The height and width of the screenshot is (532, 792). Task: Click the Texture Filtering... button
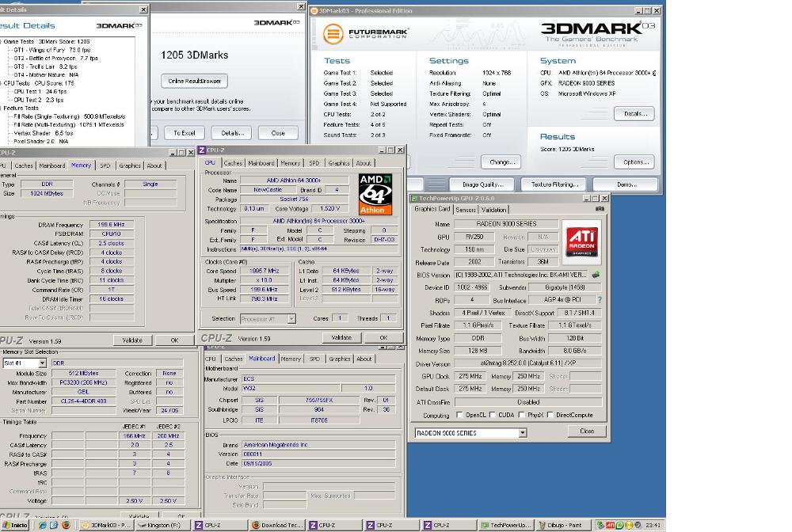[x=554, y=184]
